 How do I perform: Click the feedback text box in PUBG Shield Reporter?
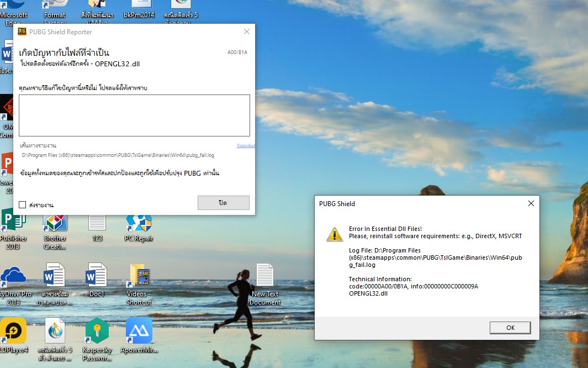point(134,115)
